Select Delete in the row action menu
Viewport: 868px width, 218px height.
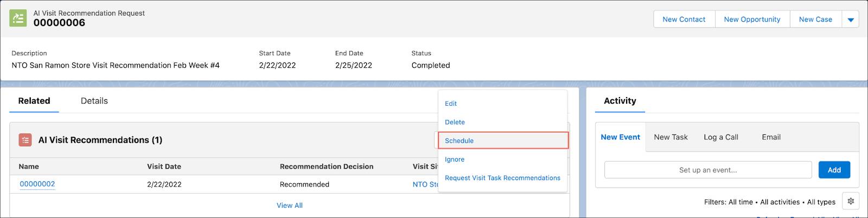455,122
